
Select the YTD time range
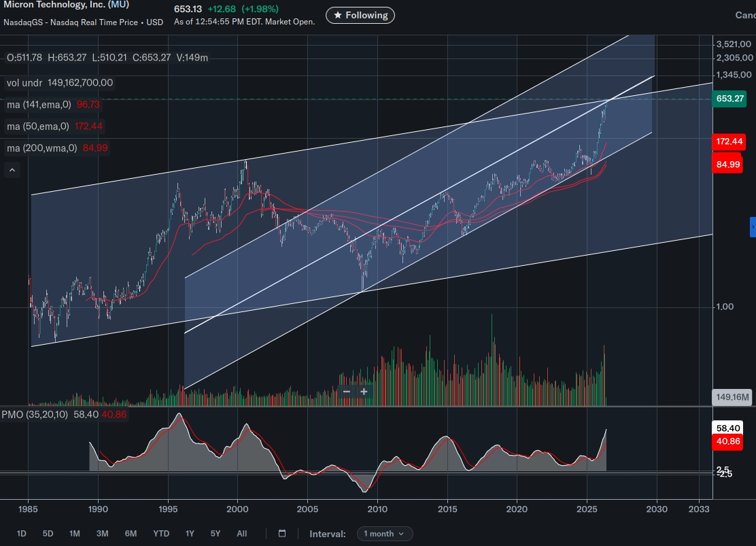click(x=161, y=534)
